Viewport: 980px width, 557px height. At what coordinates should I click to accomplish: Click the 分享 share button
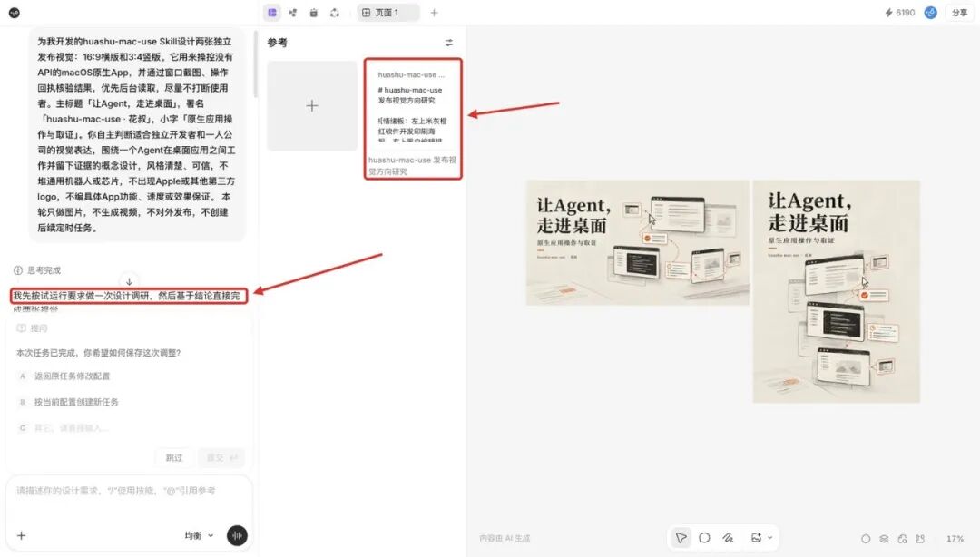pyautogui.click(x=959, y=13)
